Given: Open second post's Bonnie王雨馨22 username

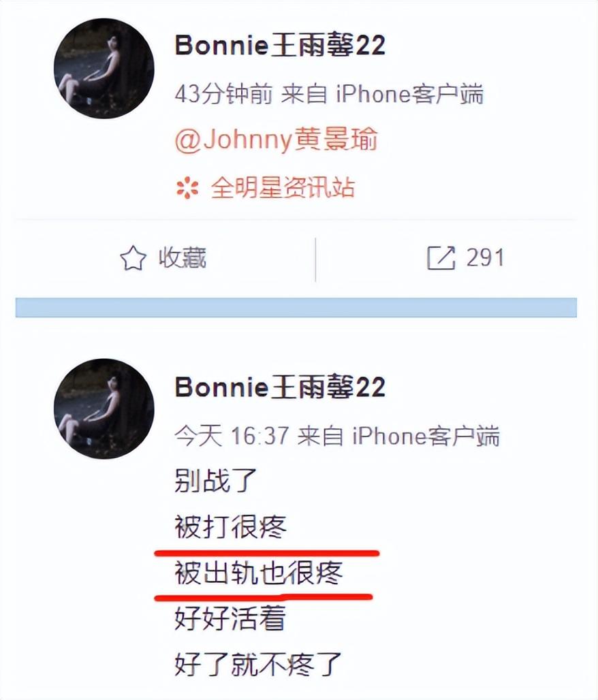Looking at the screenshot, I should coord(280,387).
